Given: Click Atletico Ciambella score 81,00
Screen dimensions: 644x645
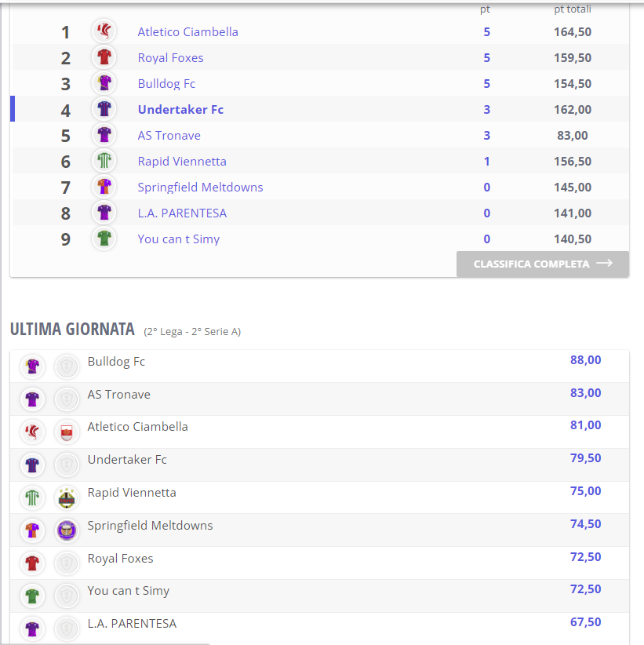Looking at the screenshot, I should pos(586,425).
